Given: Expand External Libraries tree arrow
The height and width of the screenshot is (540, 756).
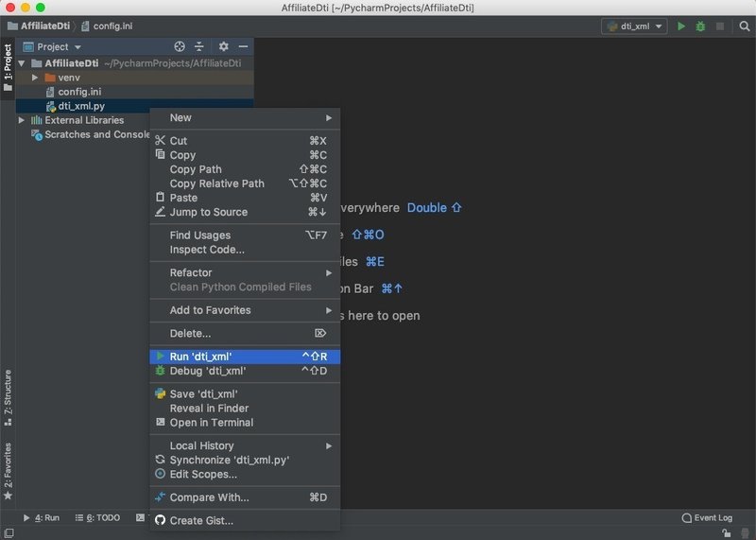Looking at the screenshot, I should click(22, 120).
